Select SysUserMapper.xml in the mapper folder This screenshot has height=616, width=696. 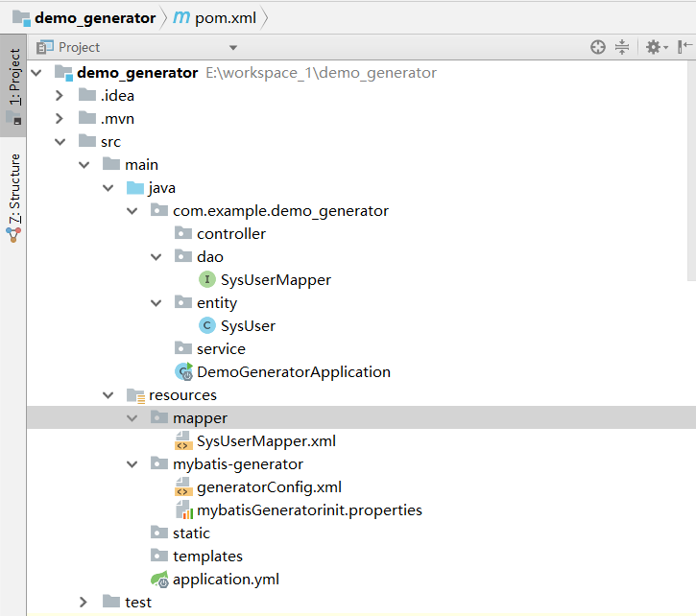point(266,441)
